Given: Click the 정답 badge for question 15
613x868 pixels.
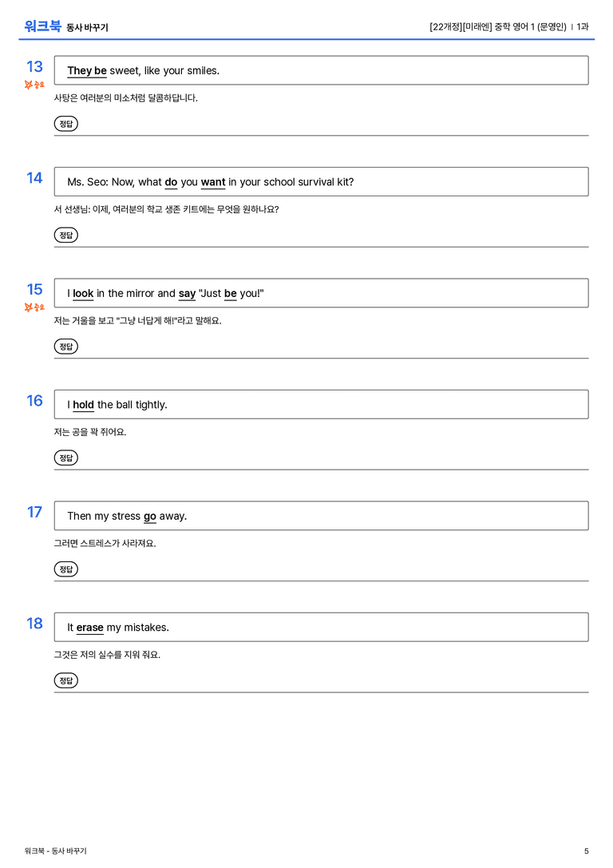Looking at the screenshot, I should click(x=65, y=347).
